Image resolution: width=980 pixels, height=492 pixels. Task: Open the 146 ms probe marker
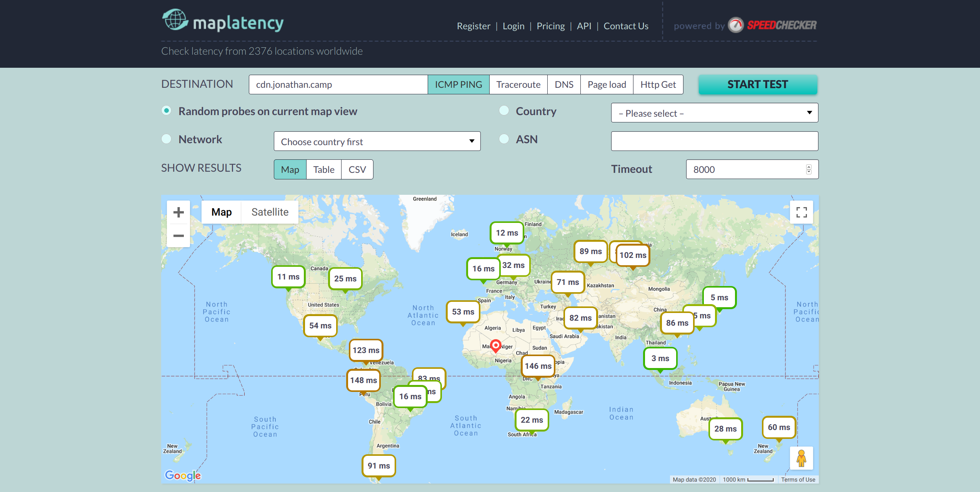[x=538, y=366]
